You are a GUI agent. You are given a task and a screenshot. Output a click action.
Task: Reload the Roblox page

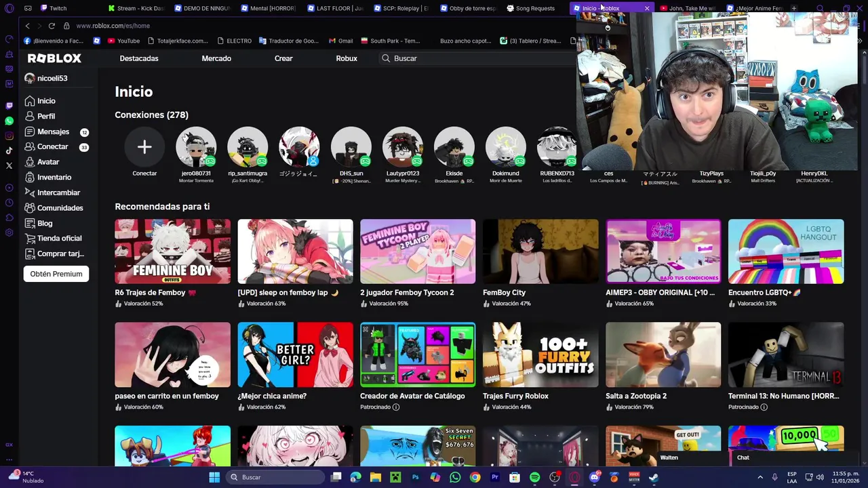point(52,26)
